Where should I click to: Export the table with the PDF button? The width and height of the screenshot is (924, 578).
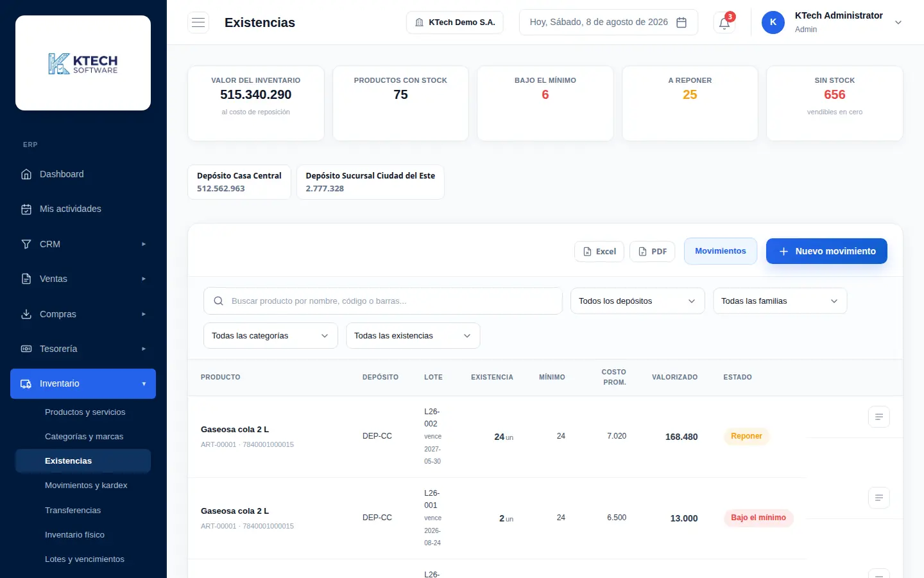[x=653, y=252]
